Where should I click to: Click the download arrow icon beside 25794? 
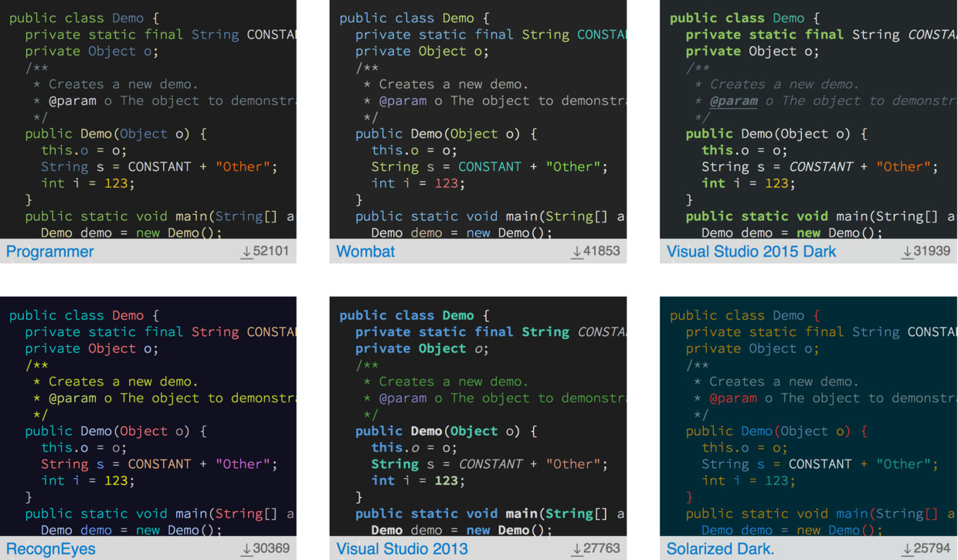pyautogui.click(x=907, y=549)
